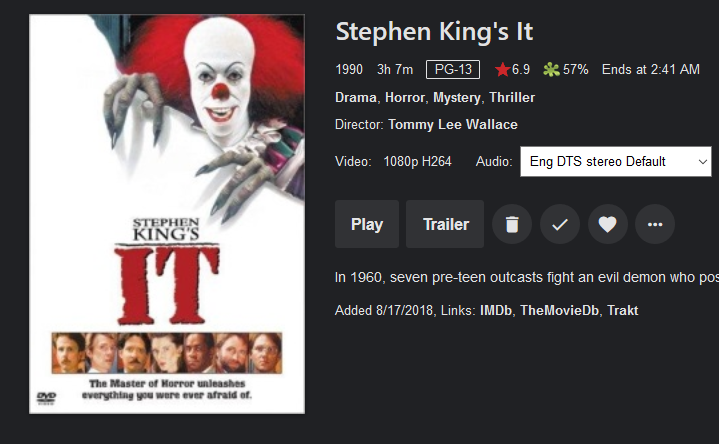Click the trash delete icon
The height and width of the screenshot is (444, 719).
[x=512, y=224]
